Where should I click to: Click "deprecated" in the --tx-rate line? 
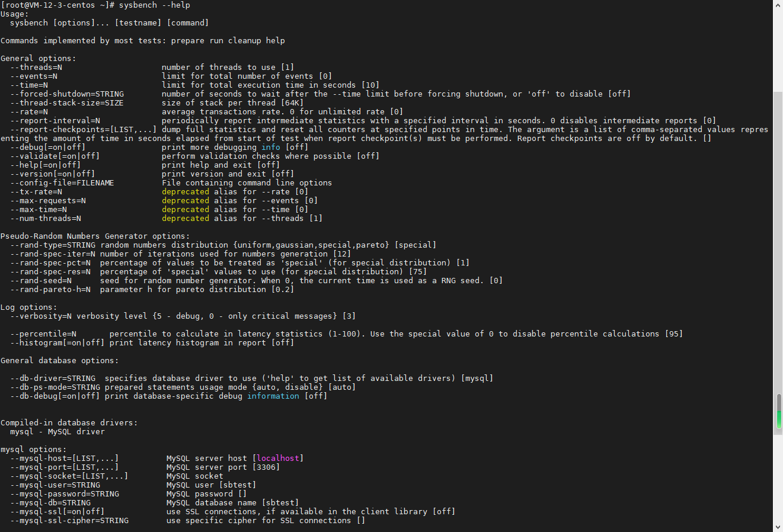(186, 192)
